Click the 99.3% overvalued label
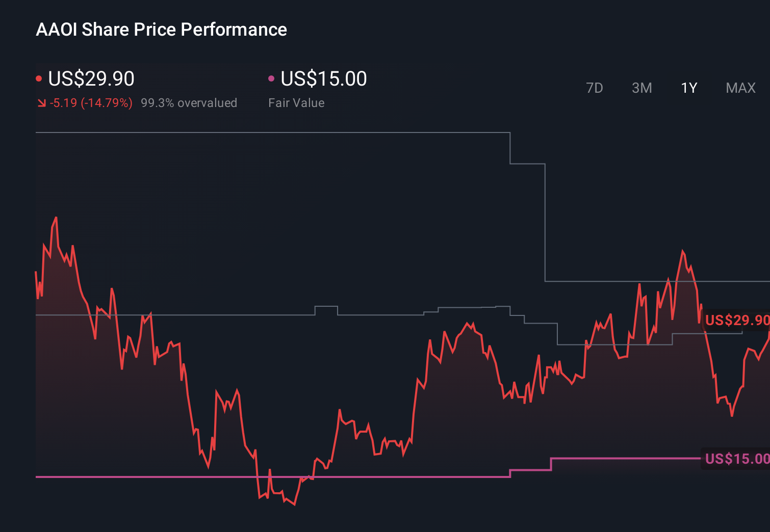 click(x=189, y=103)
